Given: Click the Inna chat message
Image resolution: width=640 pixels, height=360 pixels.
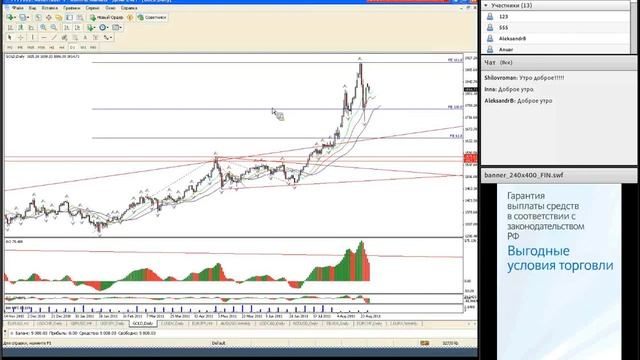Looking at the screenshot, I should click(x=509, y=89).
